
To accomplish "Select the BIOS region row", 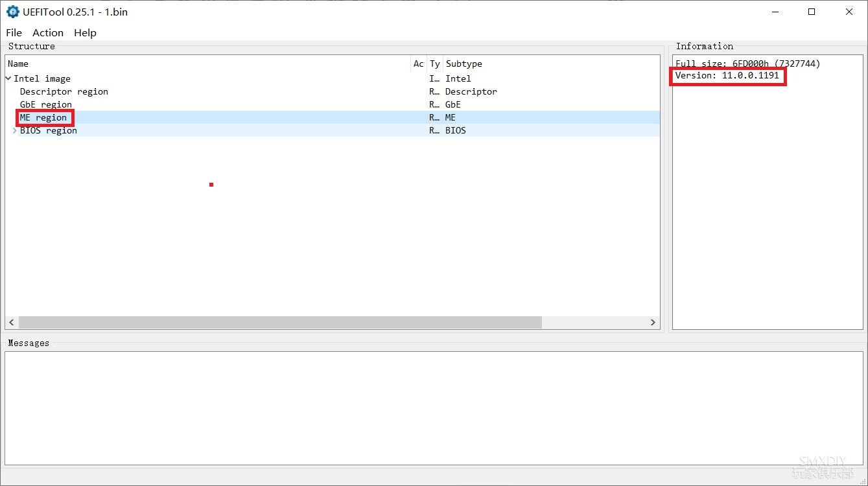I will click(333, 130).
